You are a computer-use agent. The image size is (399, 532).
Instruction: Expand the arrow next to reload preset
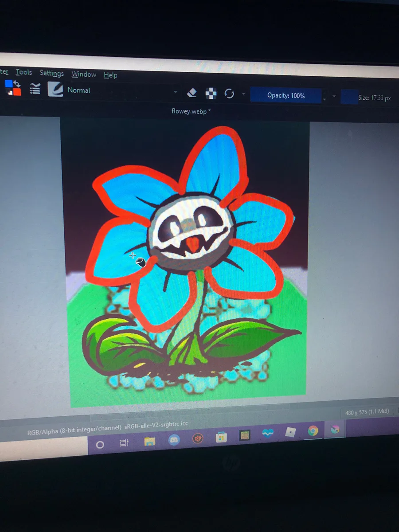pos(243,94)
